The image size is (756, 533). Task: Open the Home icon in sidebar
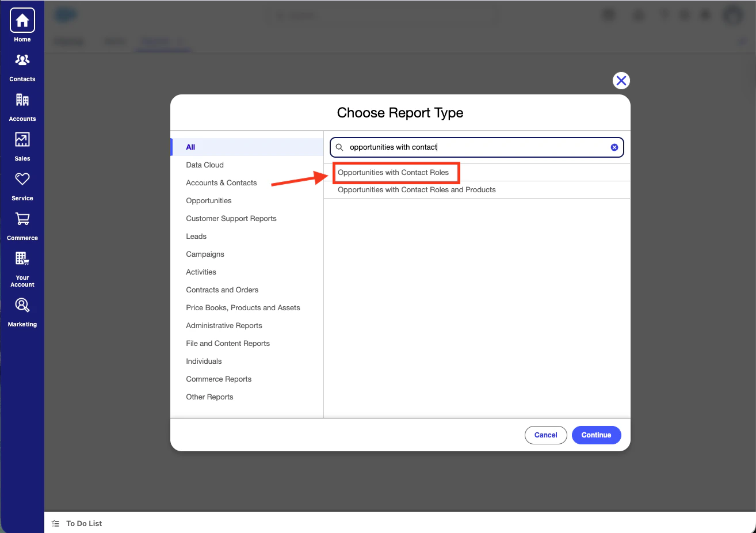coord(22,21)
